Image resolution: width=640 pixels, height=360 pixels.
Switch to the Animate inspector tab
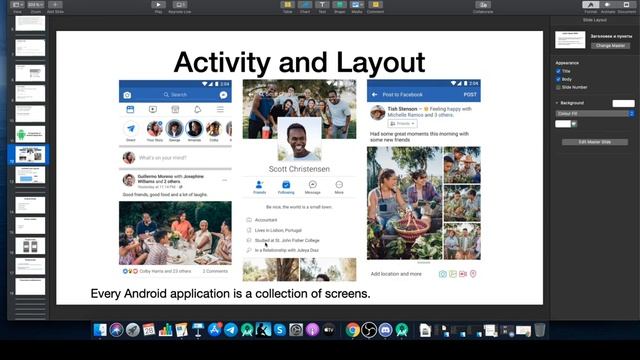pyautogui.click(x=608, y=5)
